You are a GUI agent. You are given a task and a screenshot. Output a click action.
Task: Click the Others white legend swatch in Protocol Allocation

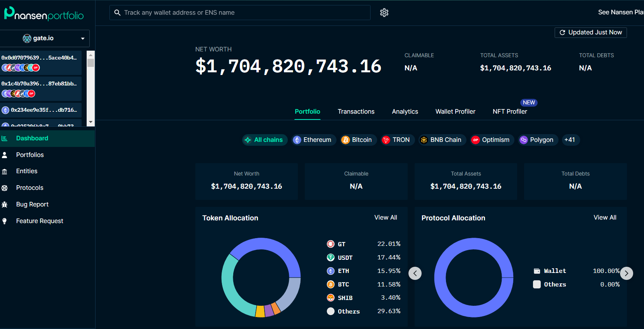[537, 285]
